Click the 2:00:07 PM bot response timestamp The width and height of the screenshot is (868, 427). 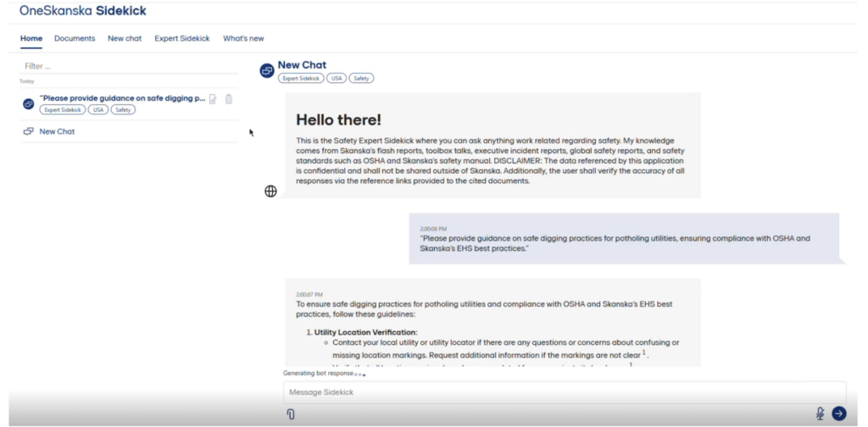309,295
